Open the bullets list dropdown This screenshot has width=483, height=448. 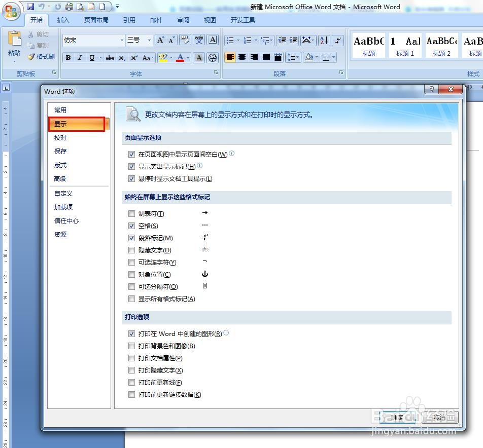click(238, 41)
